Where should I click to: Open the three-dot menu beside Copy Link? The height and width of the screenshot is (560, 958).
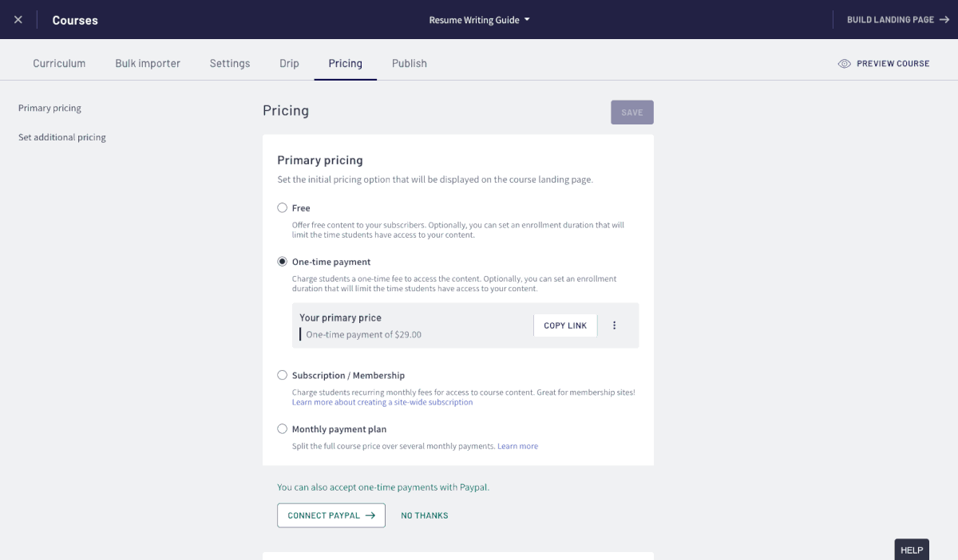click(615, 325)
